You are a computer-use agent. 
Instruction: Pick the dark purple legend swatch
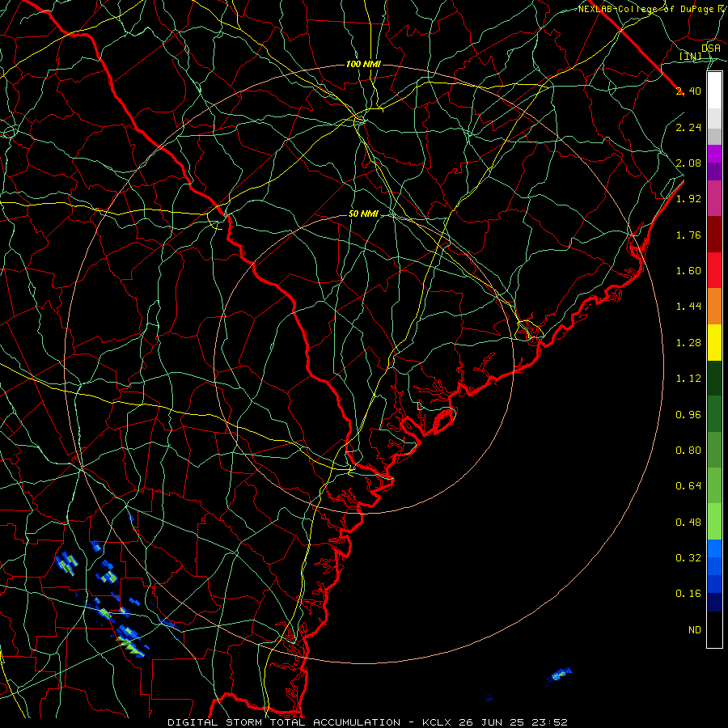coord(714,171)
